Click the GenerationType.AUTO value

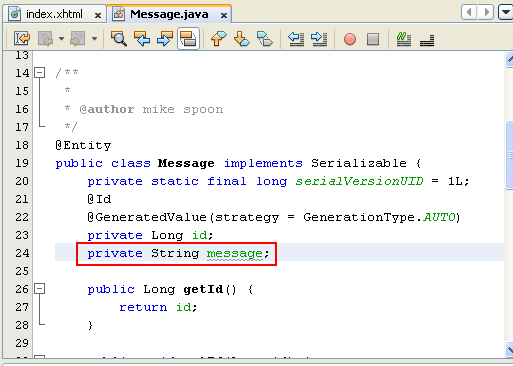coord(379,217)
